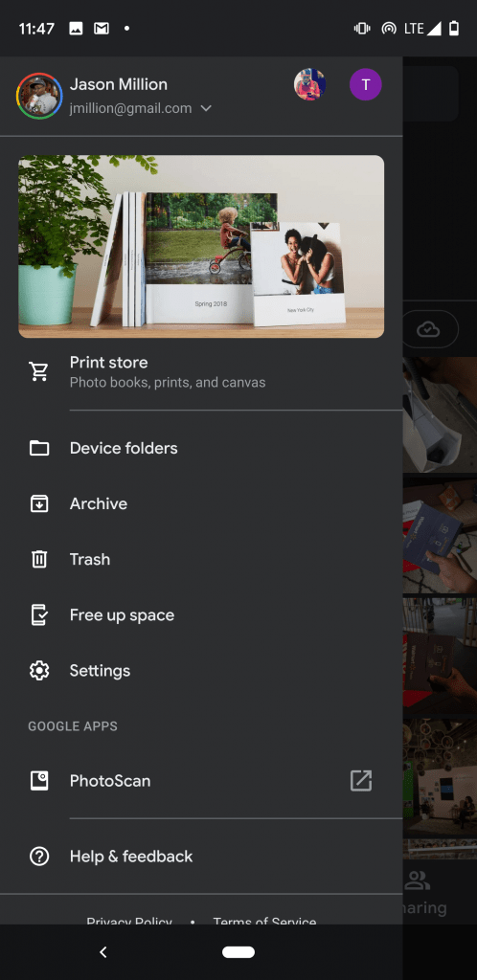Screen dimensions: 477x980
Task: Open the Privacy Policy link
Action: (x=128, y=920)
